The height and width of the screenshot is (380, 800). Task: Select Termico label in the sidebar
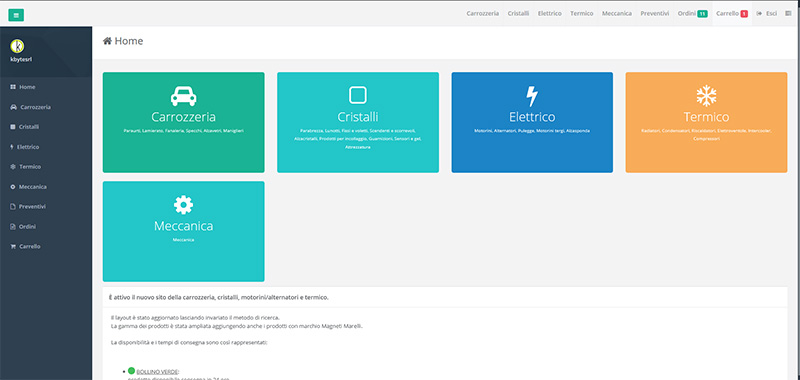pos(30,167)
